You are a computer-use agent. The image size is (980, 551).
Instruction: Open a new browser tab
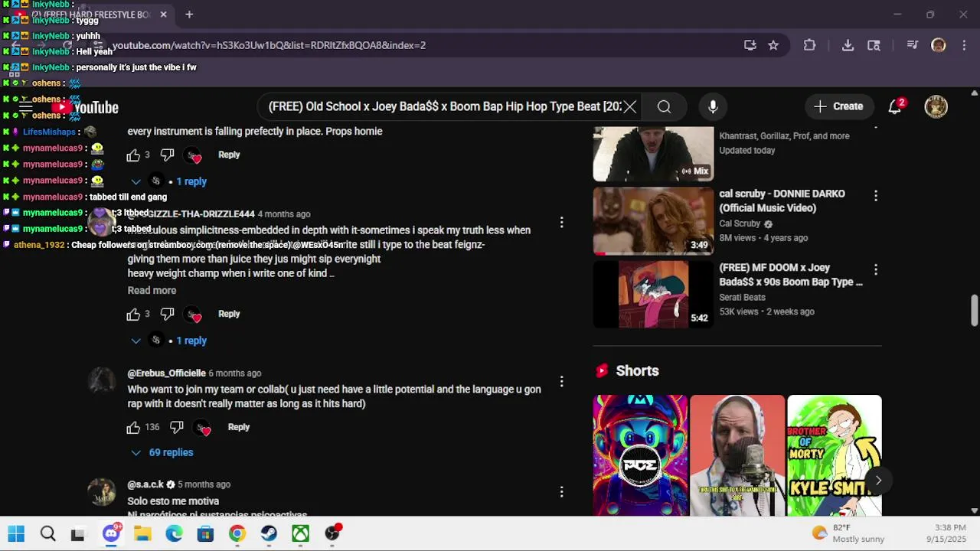189,15
